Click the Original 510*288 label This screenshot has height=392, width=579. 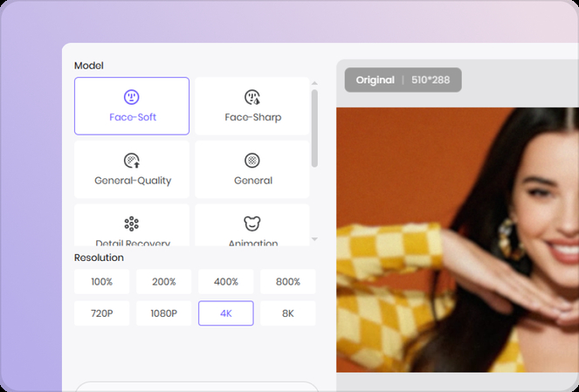click(403, 80)
